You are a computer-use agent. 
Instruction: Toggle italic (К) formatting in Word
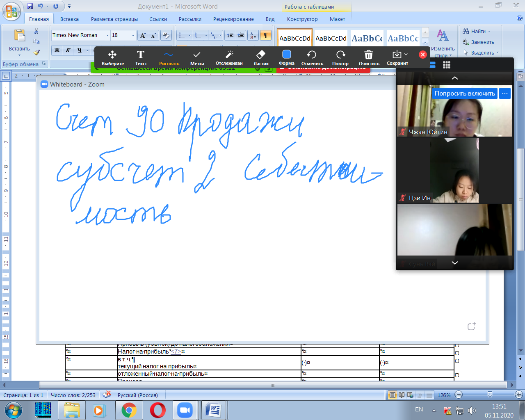[68, 50]
